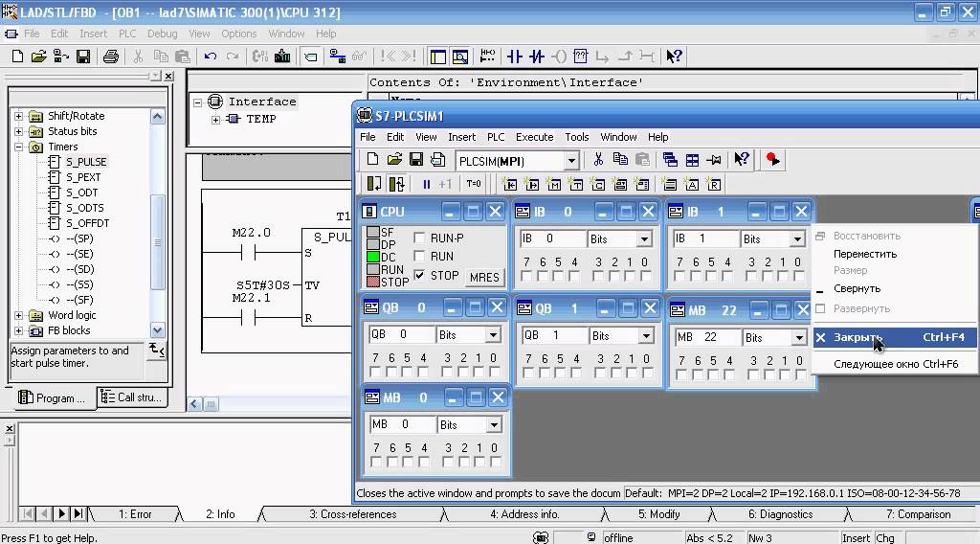Open the 4: Address info. tab
Viewport: 980px width, 544px height.
[x=524, y=514]
